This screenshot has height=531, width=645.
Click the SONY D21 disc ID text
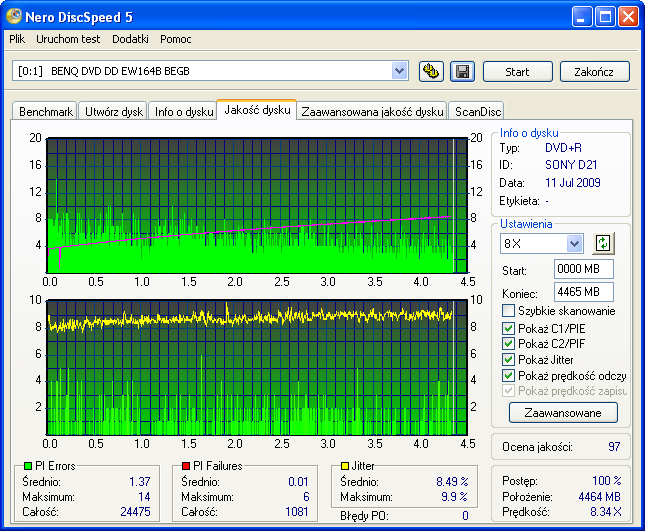point(571,165)
